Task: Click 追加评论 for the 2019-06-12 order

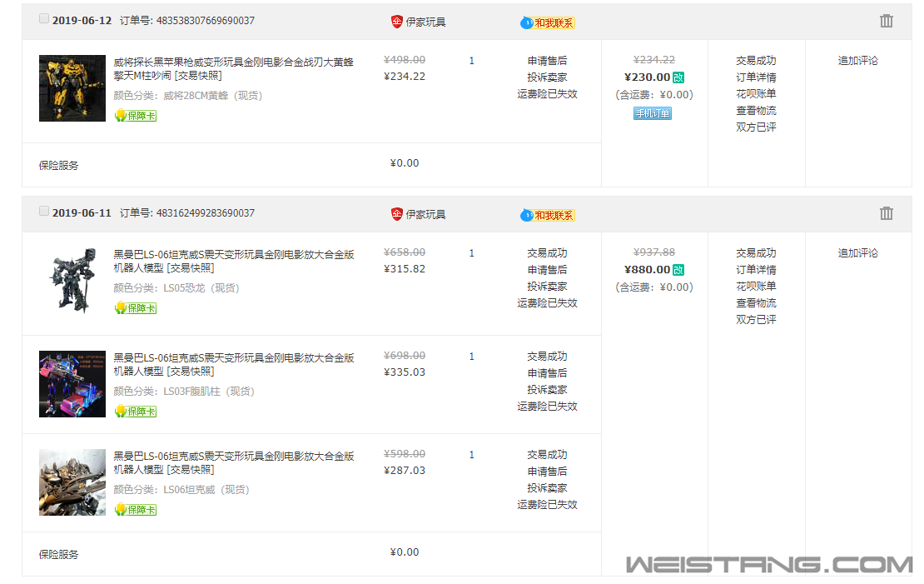Action: tap(858, 60)
